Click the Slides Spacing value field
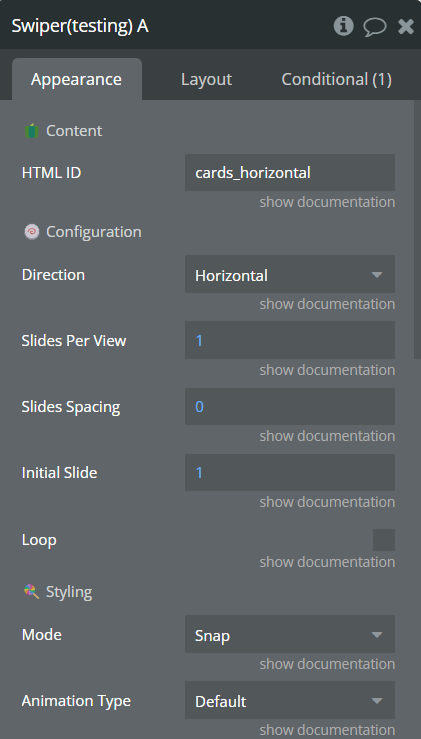421x739 pixels. click(x=290, y=406)
